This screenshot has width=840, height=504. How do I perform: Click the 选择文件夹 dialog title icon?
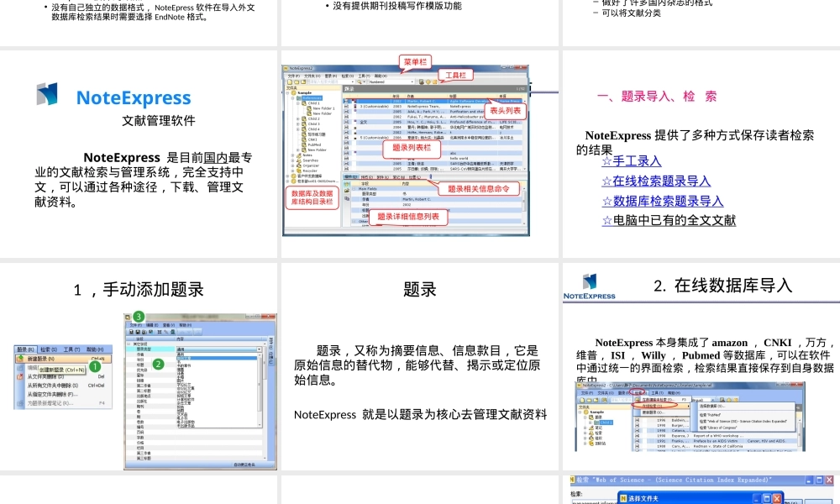(x=623, y=498)
